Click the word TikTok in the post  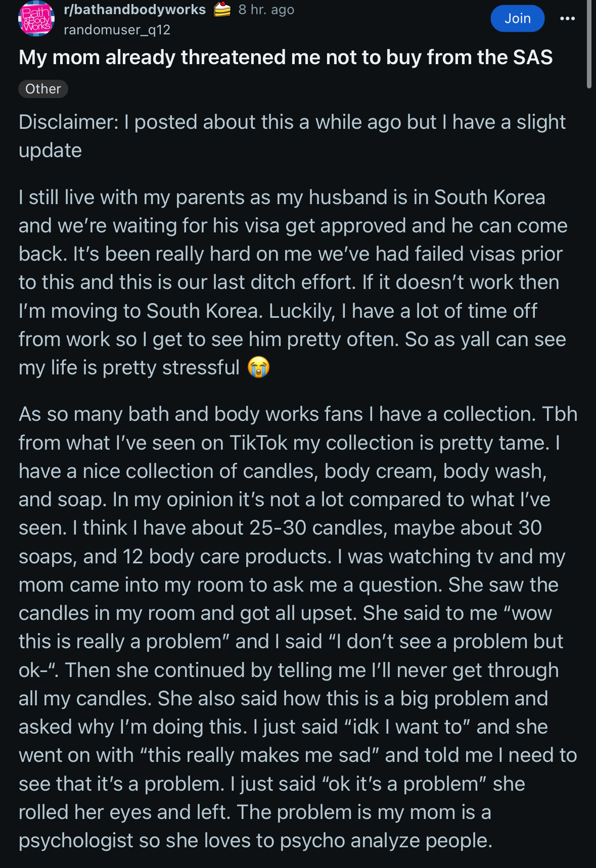(258, 443)
